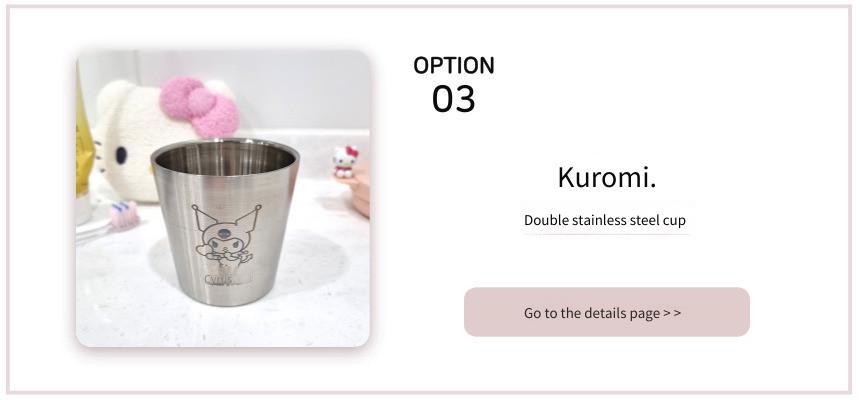Click the '>>' arrows on the details button

tap(672, 313)
